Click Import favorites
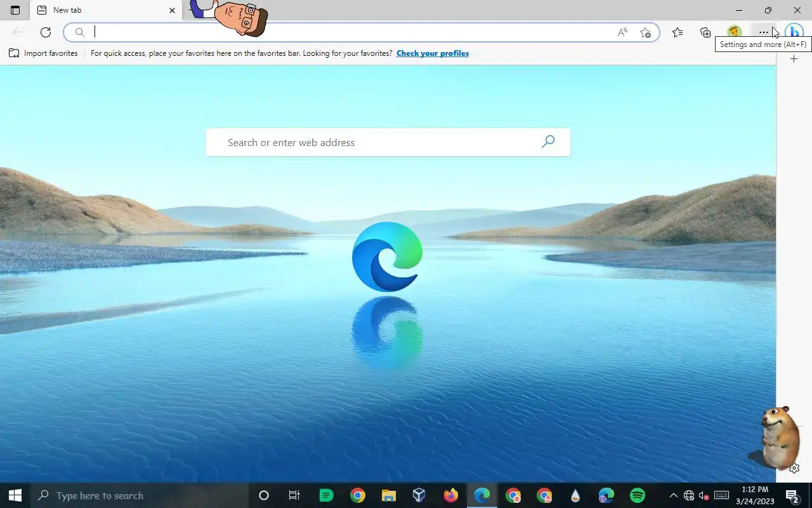Image resolution: width=812 pixels, height=508 pixels. pos(43,53)
